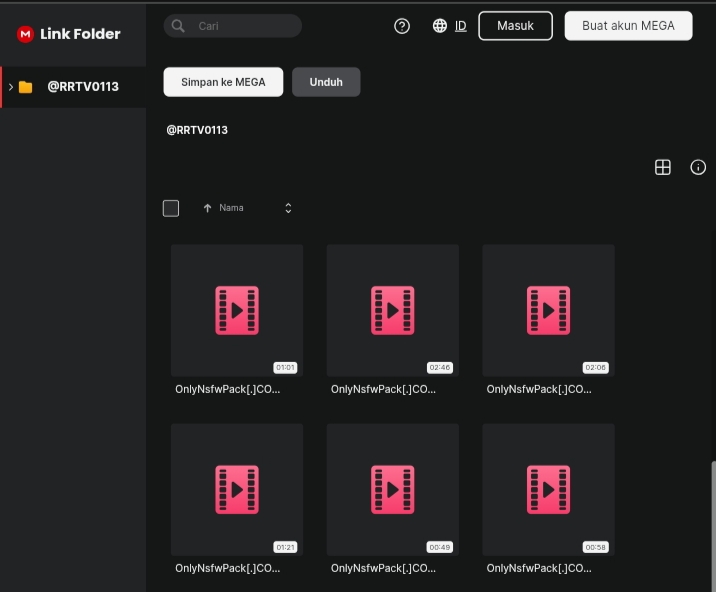
Task: Click file name under the 02:46 video
Action: pos(383,389)
